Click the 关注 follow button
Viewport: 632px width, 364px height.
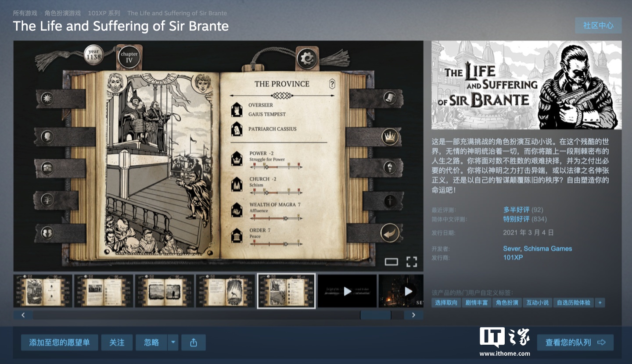tap(117, 343)
